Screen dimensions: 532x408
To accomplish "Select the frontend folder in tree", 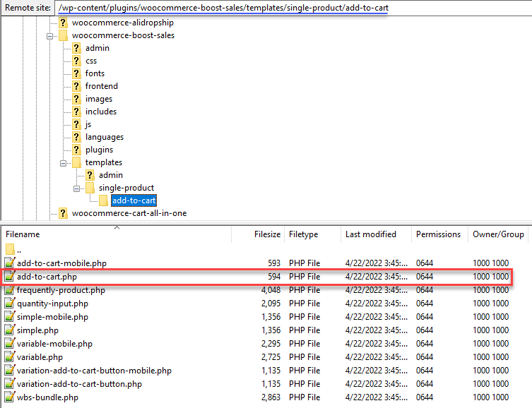I will pos(102,86).
